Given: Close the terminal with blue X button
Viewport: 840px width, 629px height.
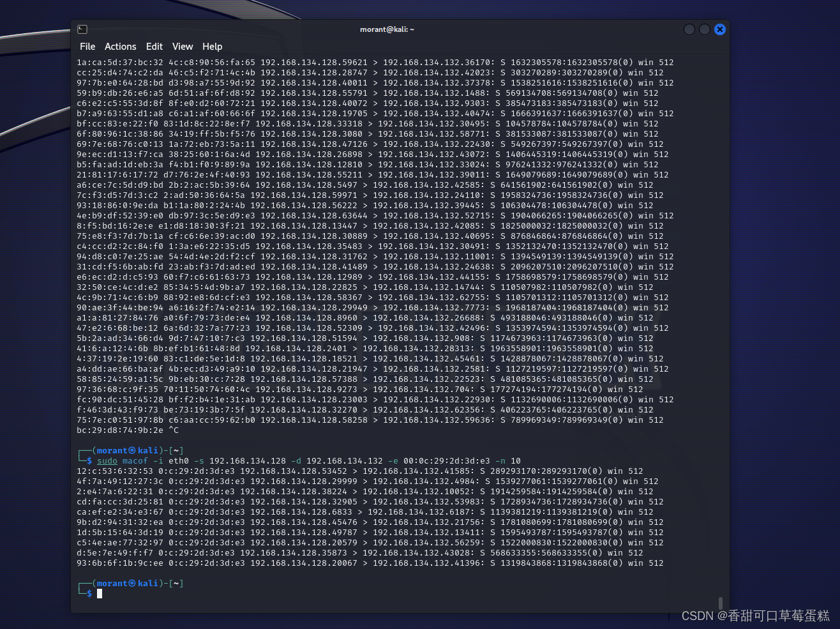Looking at the screenshot, I should click(720, 29).
